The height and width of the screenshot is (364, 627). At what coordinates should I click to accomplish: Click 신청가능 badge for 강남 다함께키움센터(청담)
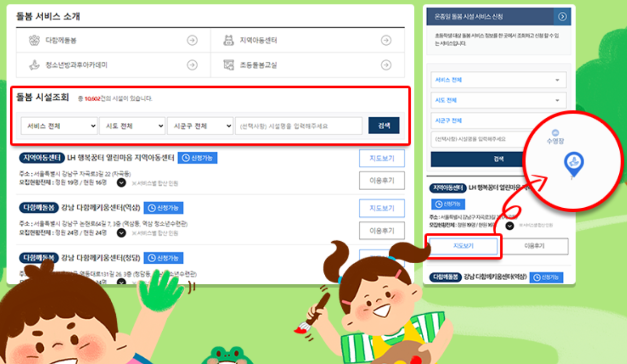tap(164, 258)
